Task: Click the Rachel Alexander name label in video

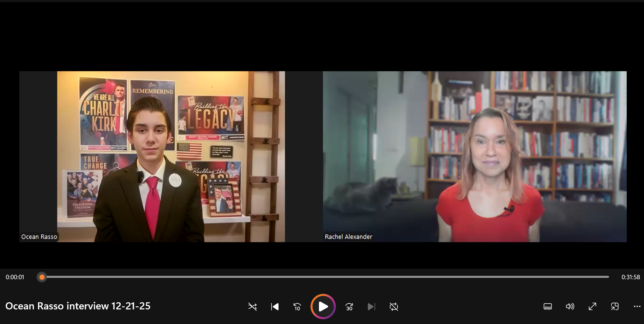Action: [348, 237]
